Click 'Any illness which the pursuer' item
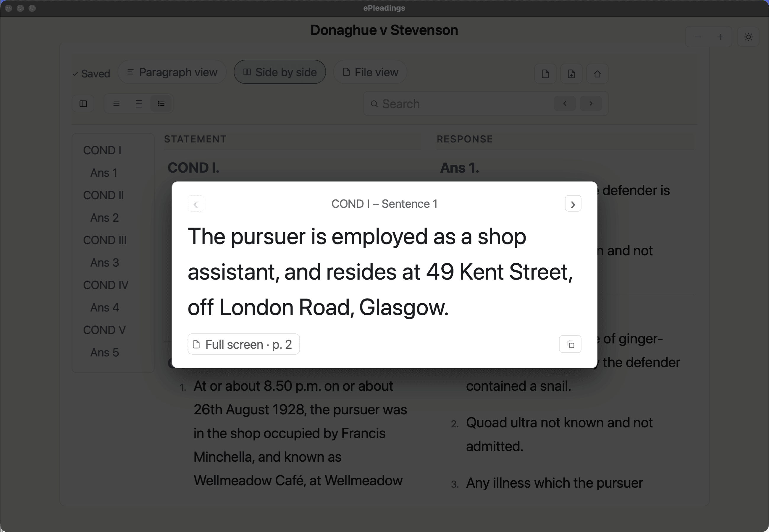This screenshot has height=532, width=769. pyautogui.click(x=554, y=483)
